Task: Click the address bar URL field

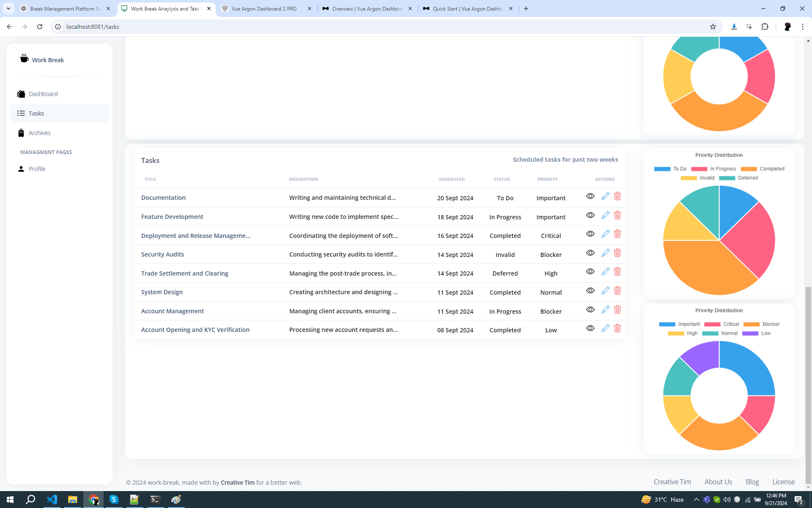Action: click(385, 27)
